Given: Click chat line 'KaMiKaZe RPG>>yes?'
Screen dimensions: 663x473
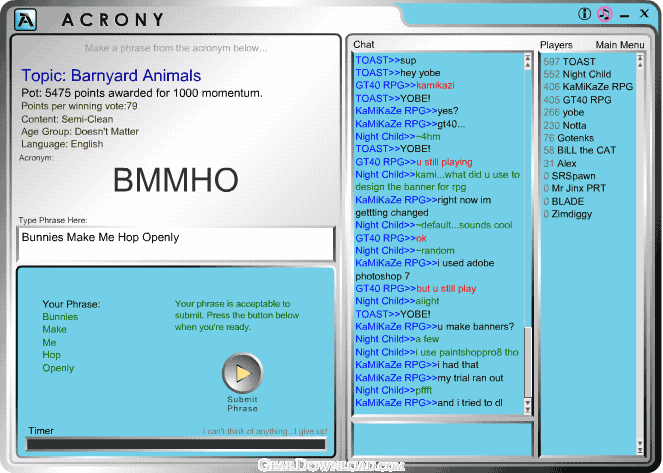Looking at the screenshot, I should pos(407,111).
